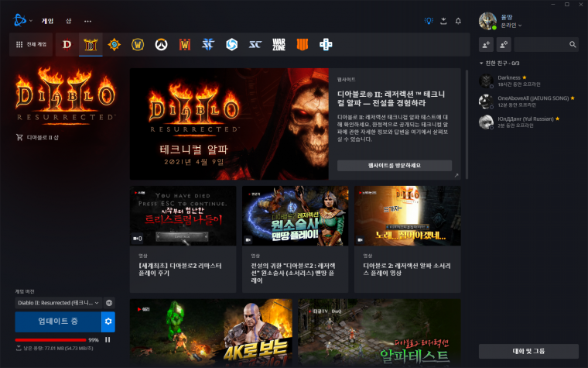The width and height of the screenshot is (588, 368).
Task: Open the gear options next to update button
Action: [x=108, y=322]
